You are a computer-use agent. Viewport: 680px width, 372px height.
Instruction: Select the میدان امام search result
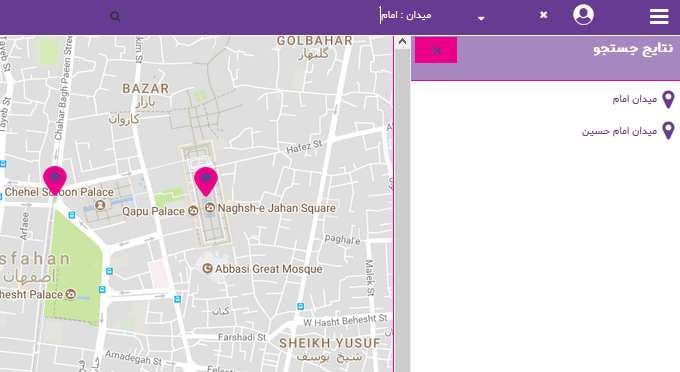pyautogui.click(x=634, y=99)
